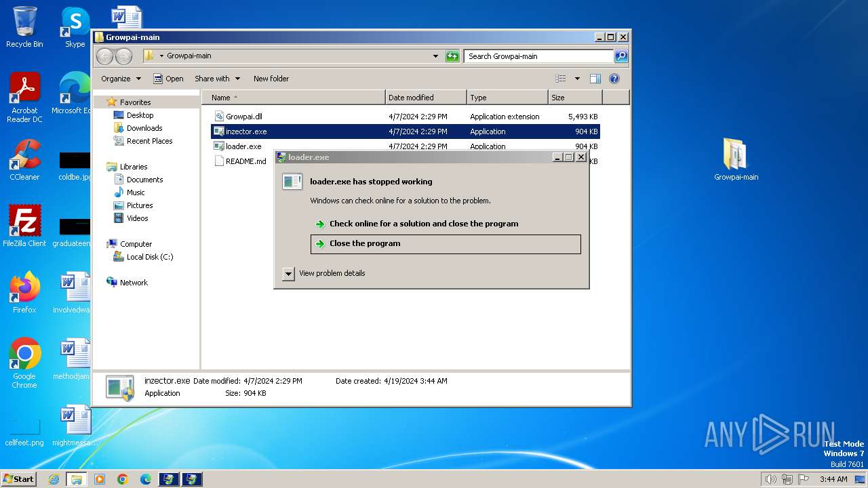Open Computer in navigation pane
The height and width of the screenshot is (488, 868).
[x=136, y=244]
